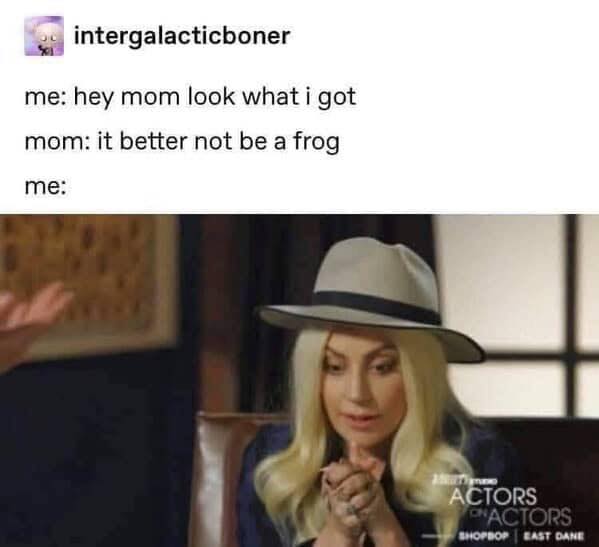The image size is (599, 547).
Task: Click the woman's clasped hands
Action: click(351, 491)
